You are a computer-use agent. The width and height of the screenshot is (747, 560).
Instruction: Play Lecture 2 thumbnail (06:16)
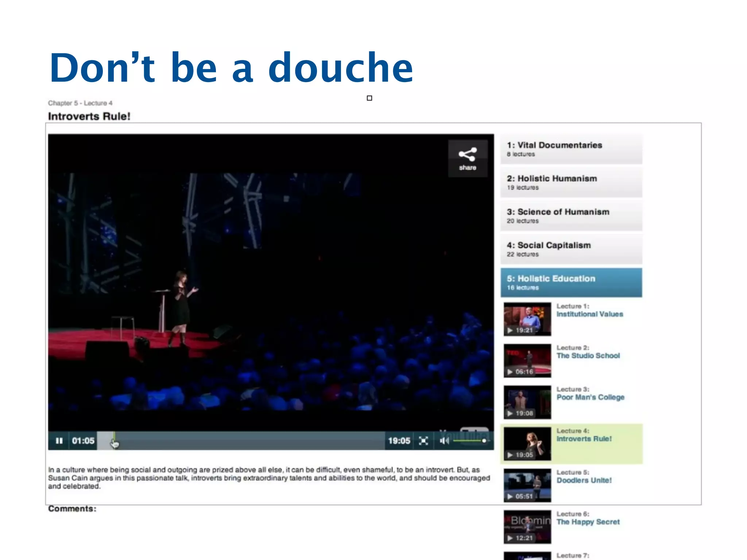527,361
